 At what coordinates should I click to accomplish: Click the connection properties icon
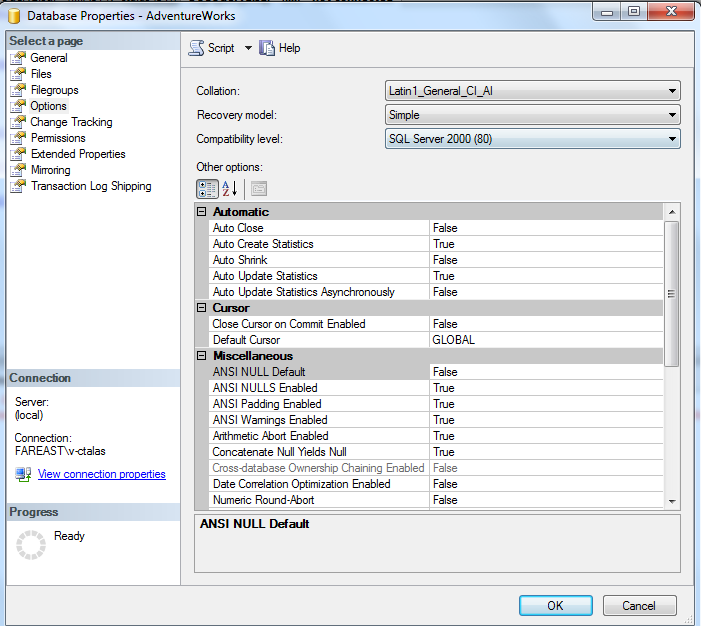[x=23, y=474]
